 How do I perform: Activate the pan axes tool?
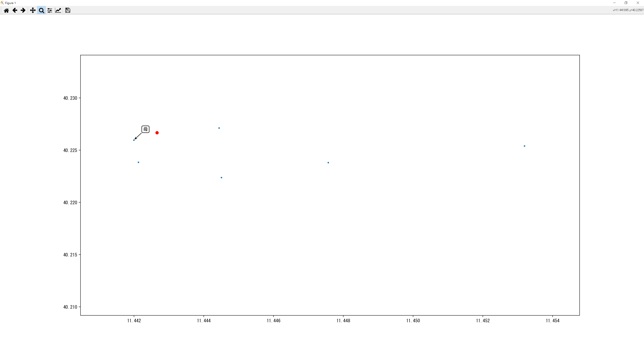(33, 10)
